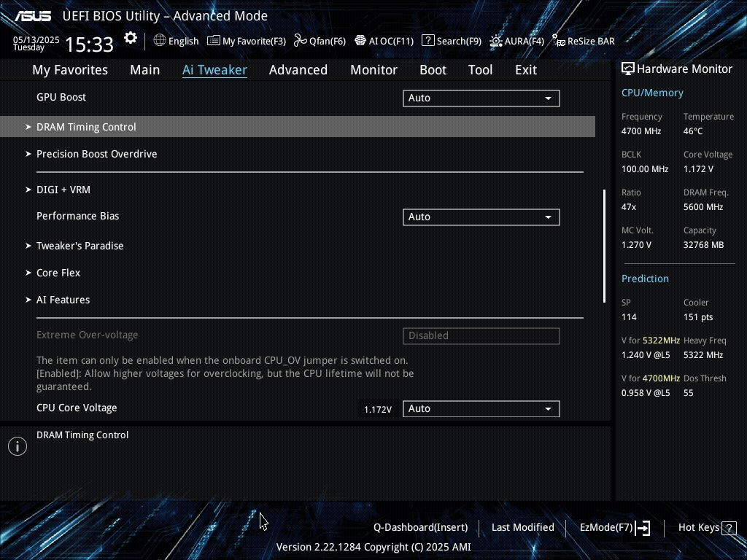This screenshot has width=747, height=560.
Task: Expand the Tweaker's Paradise submenu
Action: click(x=75, y=246)
